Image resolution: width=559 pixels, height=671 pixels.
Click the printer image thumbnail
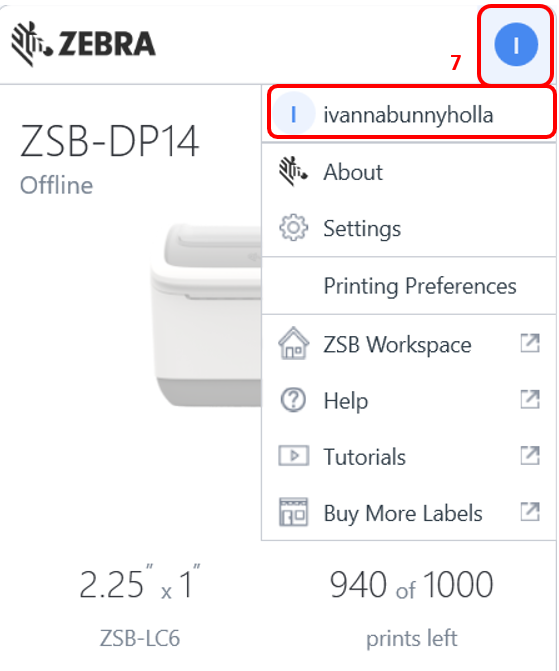(206, 315)
